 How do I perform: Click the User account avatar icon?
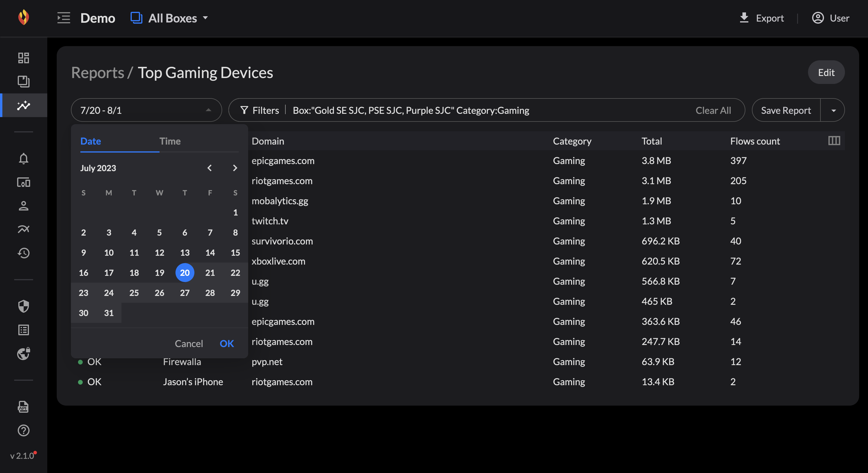pyautogui.click(x=818, y=18)
